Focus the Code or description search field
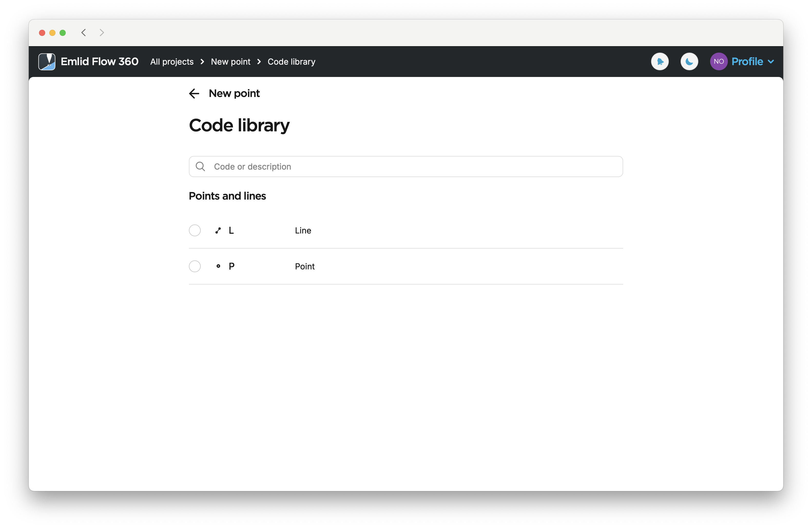This screenshot has width=812, height=529. pos(406,166)
